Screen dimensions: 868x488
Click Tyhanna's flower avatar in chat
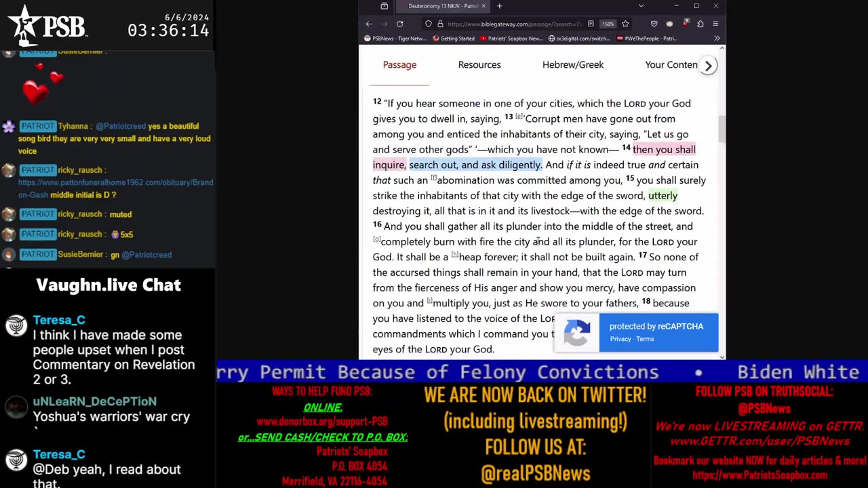pyautogui.click(x=8, y=126)
